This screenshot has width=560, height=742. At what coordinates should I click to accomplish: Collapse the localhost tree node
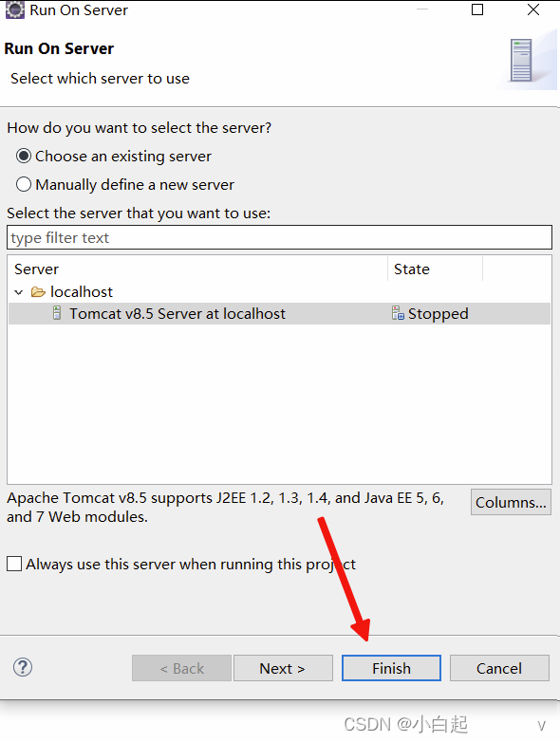19,292
